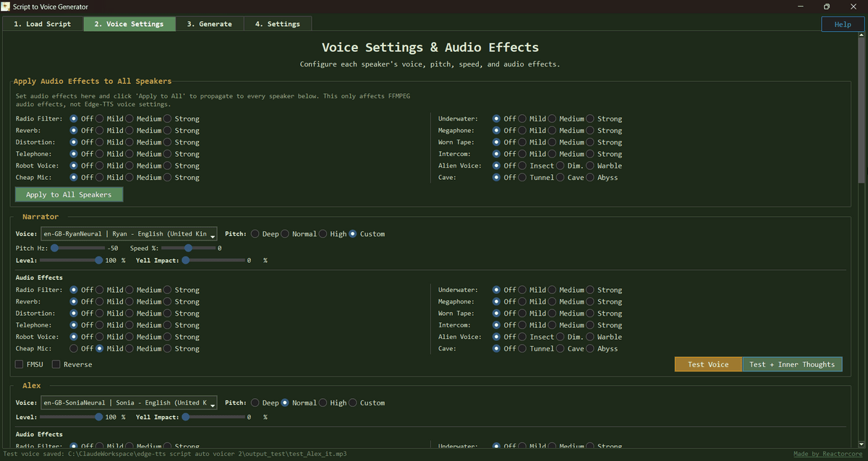
Task: Open the Help button
Action: tap(843, 24)
